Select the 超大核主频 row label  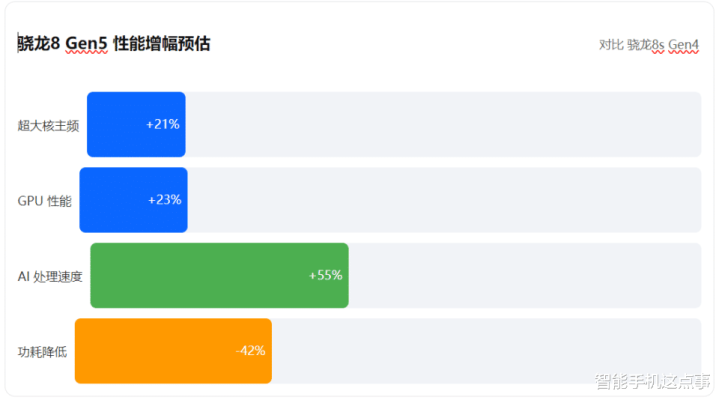point(48,125)
